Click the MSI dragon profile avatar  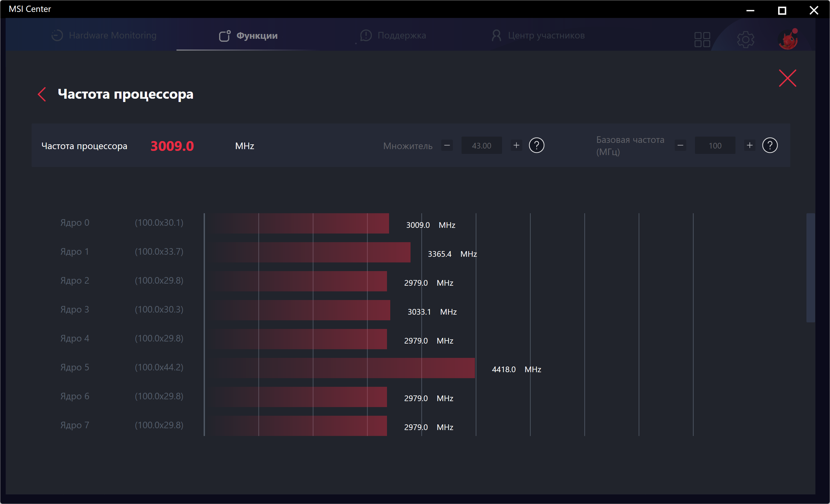(x=787, y=40)
